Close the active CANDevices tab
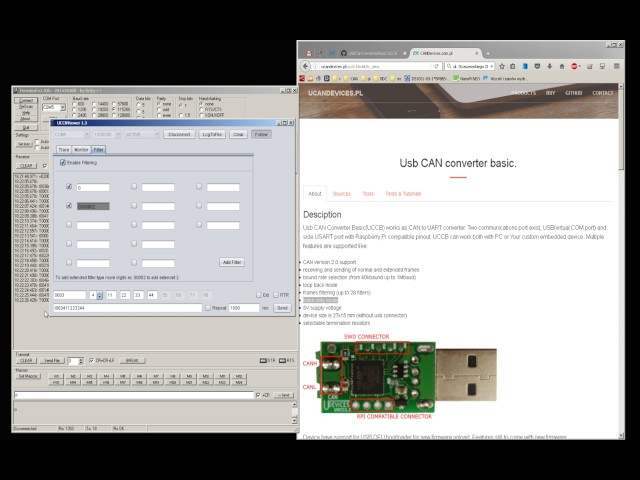 pyautogui.click(x=476, y=53)
